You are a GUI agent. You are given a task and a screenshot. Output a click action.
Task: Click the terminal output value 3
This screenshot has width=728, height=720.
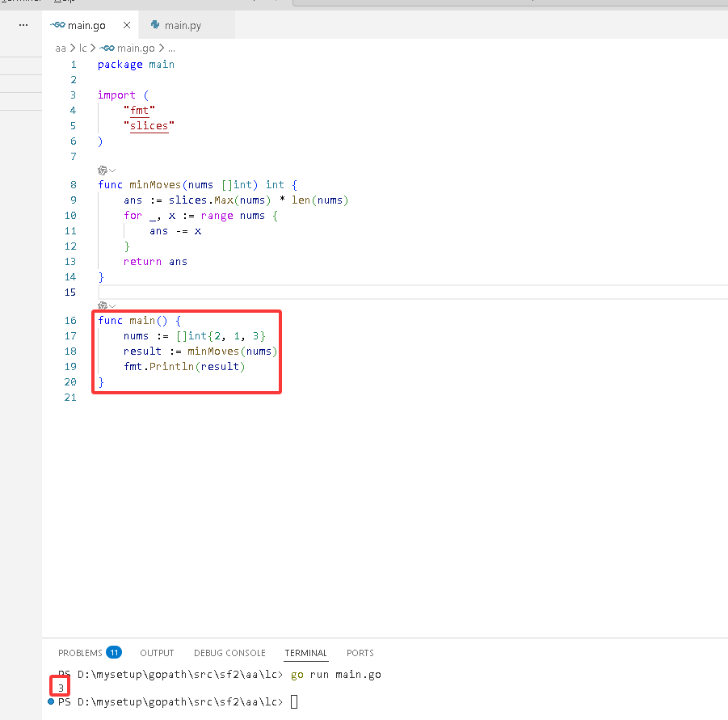click(61, 688)
